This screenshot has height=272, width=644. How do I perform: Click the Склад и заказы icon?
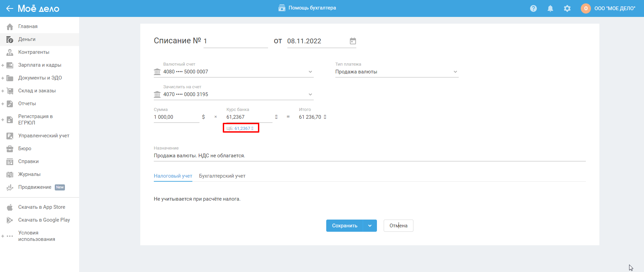coord(10,91)
